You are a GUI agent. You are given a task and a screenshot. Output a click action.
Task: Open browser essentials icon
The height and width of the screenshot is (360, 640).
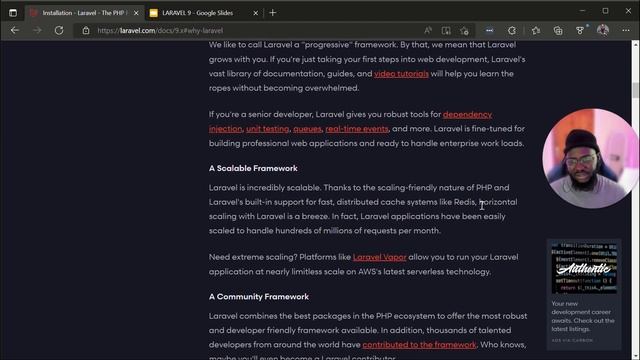click(580, 30)
